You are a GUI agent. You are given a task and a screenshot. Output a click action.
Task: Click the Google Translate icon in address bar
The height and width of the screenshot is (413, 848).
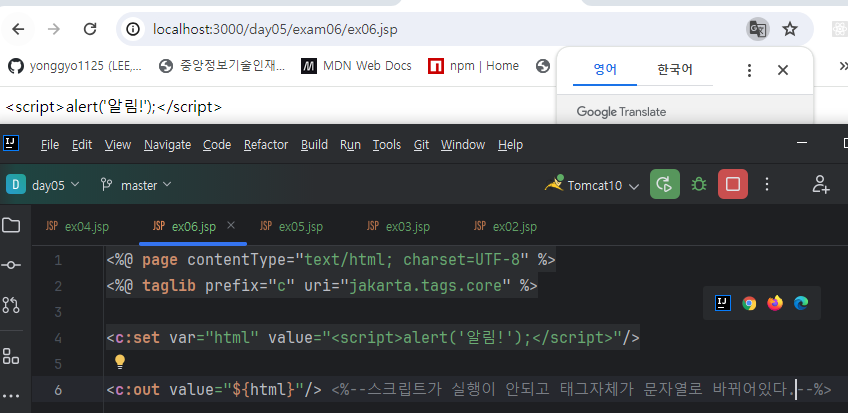pyautogui.click(x=758, y=29)
